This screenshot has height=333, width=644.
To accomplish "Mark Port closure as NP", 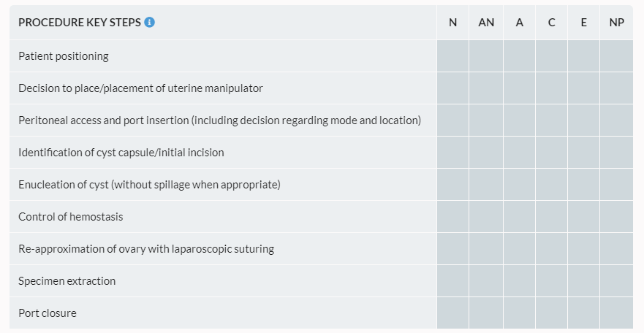I will coord(616,313).
